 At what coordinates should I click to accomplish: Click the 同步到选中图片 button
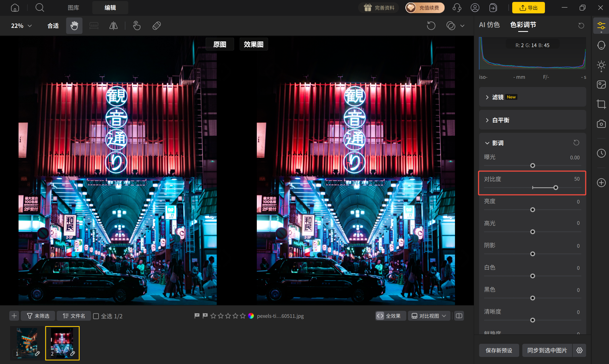[x=547, y=350]
